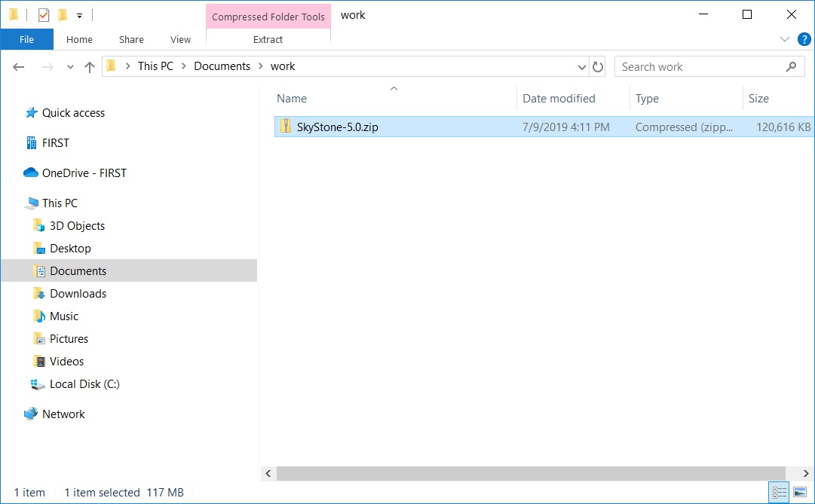Switch to large thumbnails view icon

800,493
